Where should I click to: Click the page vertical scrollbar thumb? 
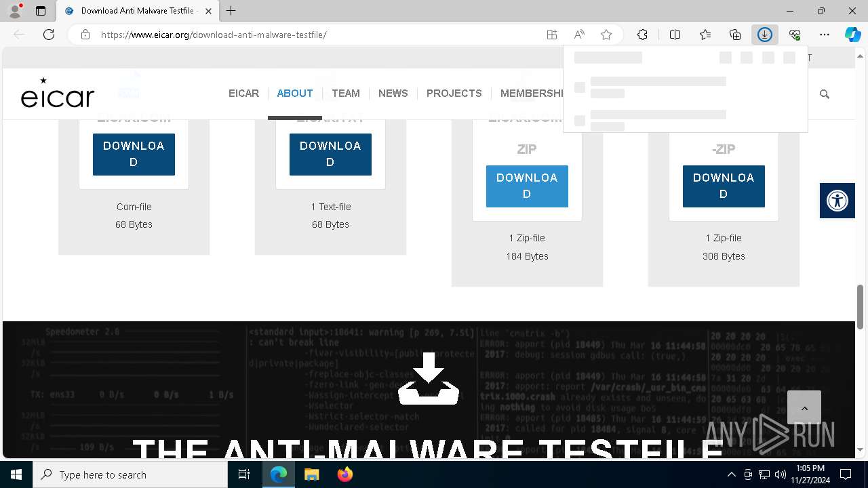click(x=861, y=306)
